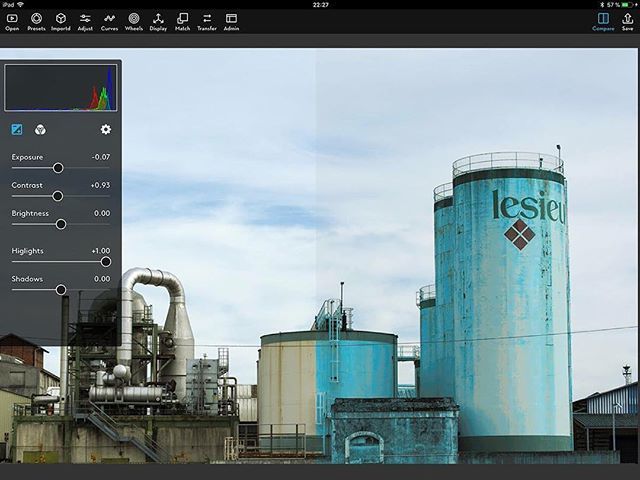Open an image with the Open icon

(x=12, y=22)
